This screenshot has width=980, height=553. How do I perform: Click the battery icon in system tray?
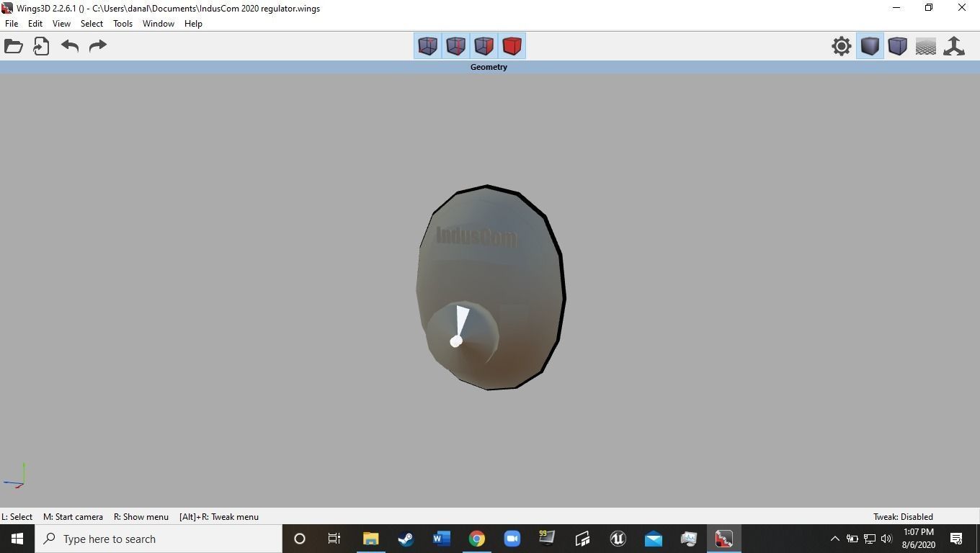pyautogui.click(x=852, y=539)
